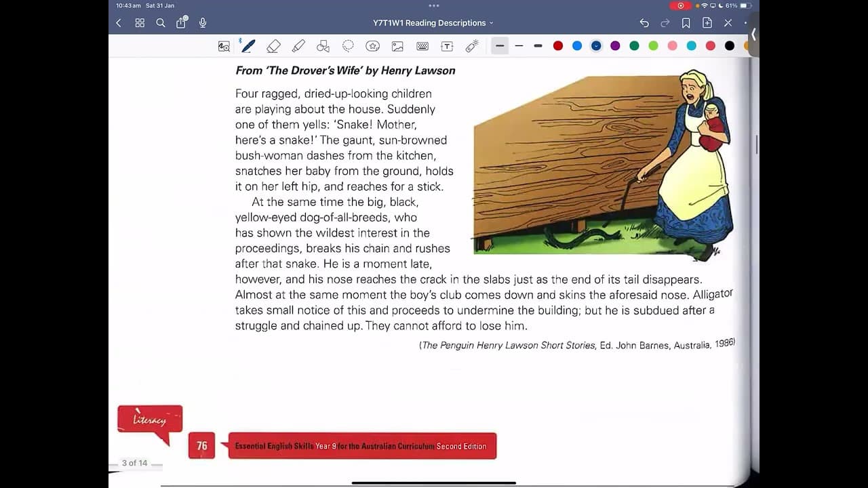
Task: Tap the three-dot multitasking menu at top
Action: pos(434,5)
